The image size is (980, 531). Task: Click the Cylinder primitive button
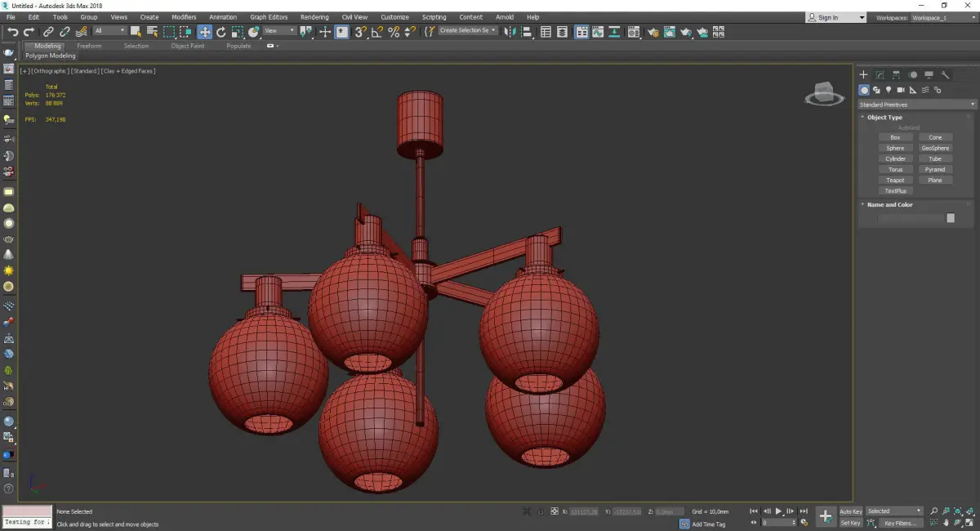point(895,159)
